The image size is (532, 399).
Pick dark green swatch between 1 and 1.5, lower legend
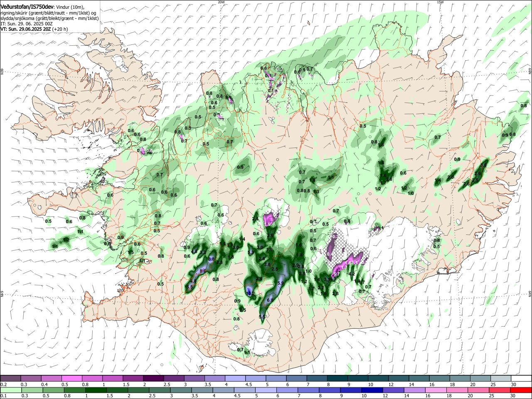(x=96, y=390)
